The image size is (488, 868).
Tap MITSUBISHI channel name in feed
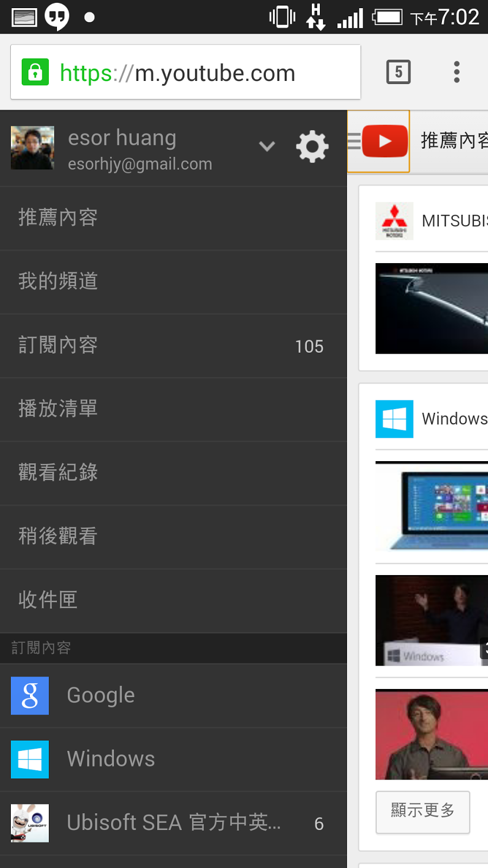[455, 221]
